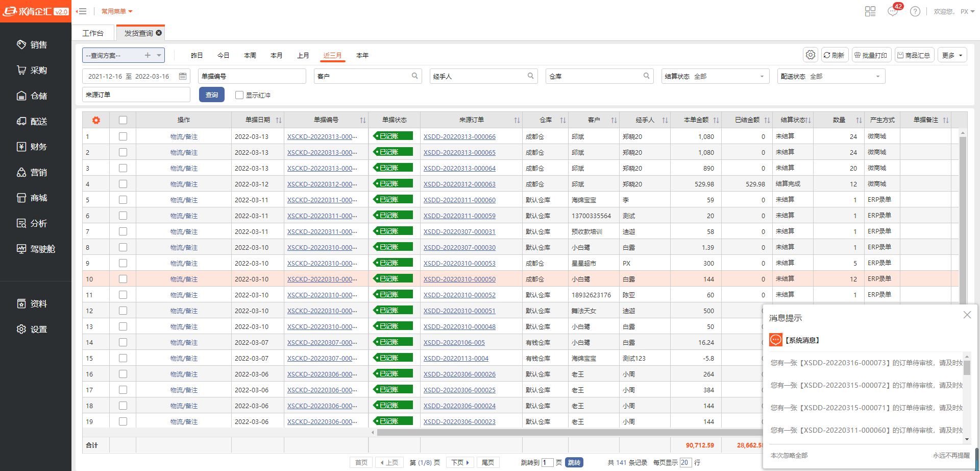Click the 单据编号 input field
This screenshot has height=471, width=980.
252,76
